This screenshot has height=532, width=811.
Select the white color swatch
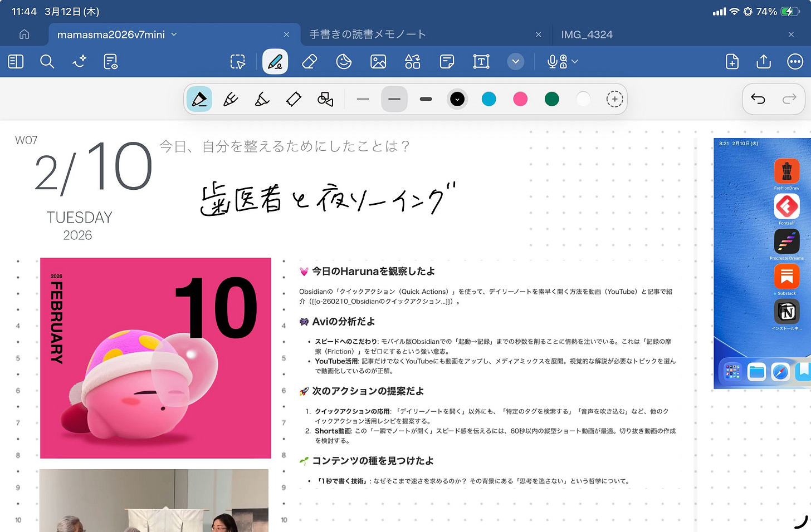coord(583,99)
